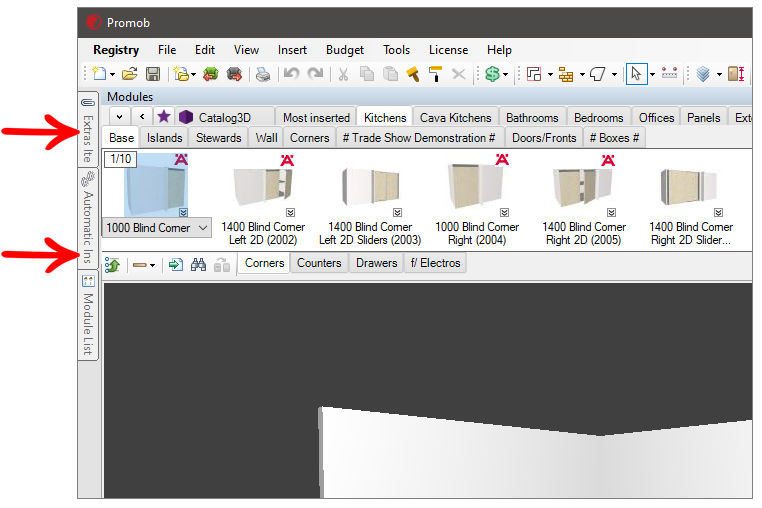The image size is (762, 508).
Task: Open the Budget menu
Action: click(345, 50)
